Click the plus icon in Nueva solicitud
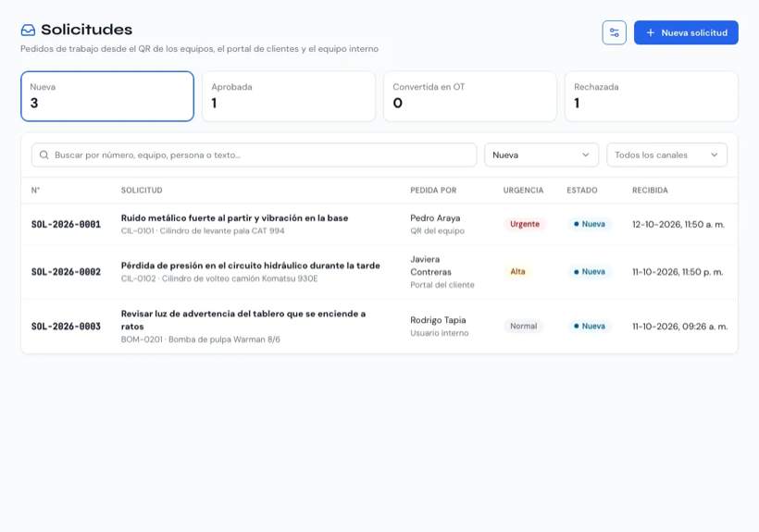The image size is (759, 532). (651, 32)
